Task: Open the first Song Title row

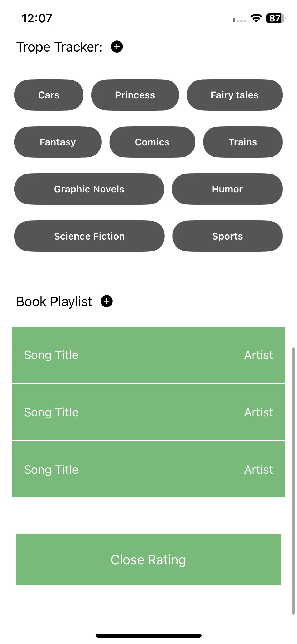Action: tap(148, 355)
